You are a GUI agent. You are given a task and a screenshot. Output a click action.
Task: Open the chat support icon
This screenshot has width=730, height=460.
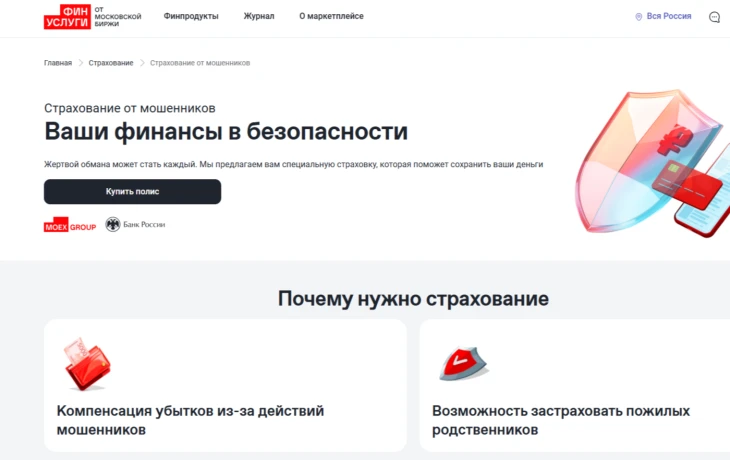point(714,17)
